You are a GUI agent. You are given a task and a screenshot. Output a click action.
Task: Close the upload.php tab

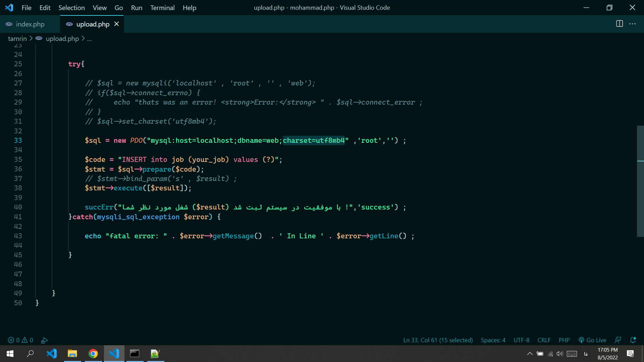pyautogui.click(x=116, y=24)
